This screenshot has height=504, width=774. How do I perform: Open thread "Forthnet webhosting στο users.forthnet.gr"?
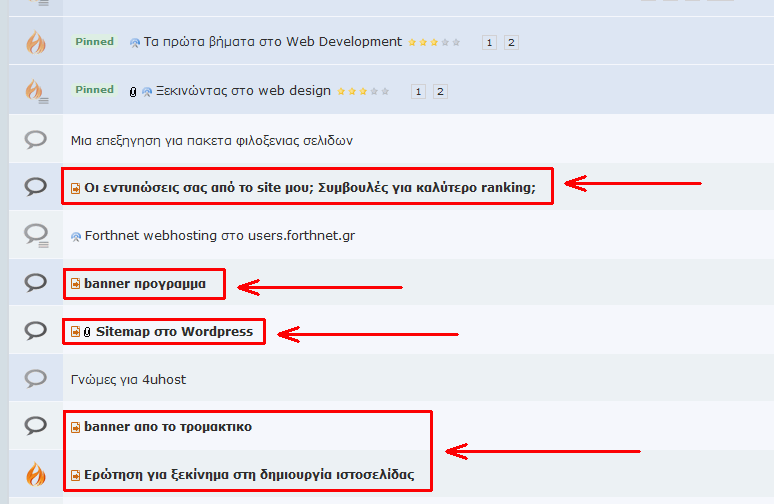coord(220,235)
